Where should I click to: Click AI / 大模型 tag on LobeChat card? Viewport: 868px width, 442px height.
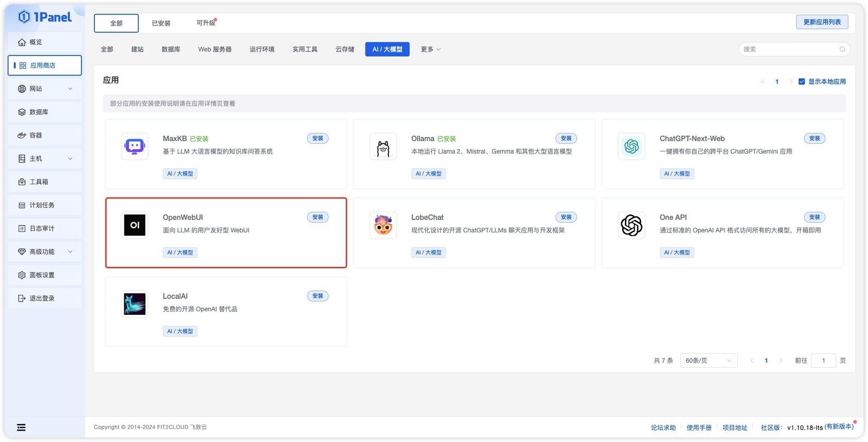[x=429, y=252]
